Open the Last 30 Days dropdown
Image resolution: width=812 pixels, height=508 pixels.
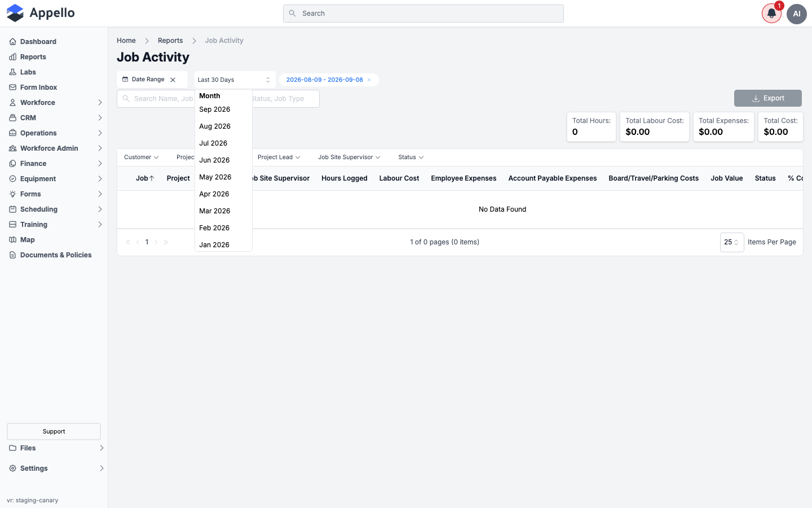coord(235,80)
